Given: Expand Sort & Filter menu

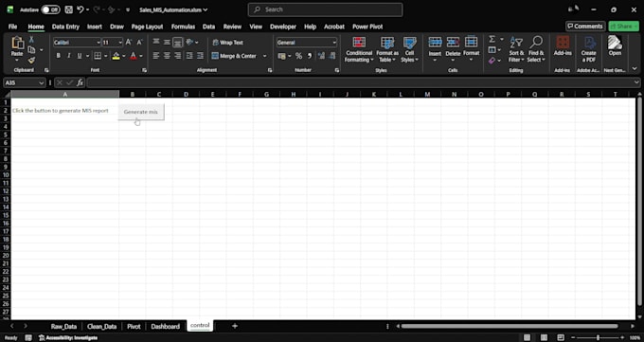Looking at the screenshot, I should (x=516, y=49).
